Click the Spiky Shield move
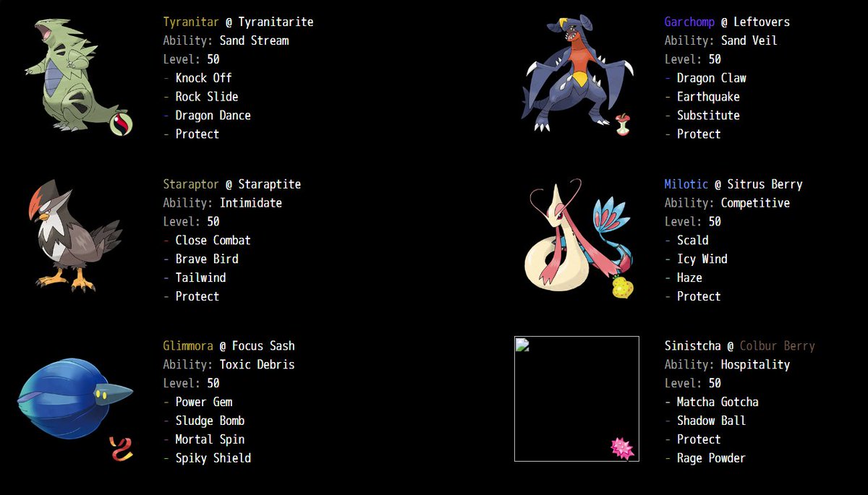 (213, 459)
